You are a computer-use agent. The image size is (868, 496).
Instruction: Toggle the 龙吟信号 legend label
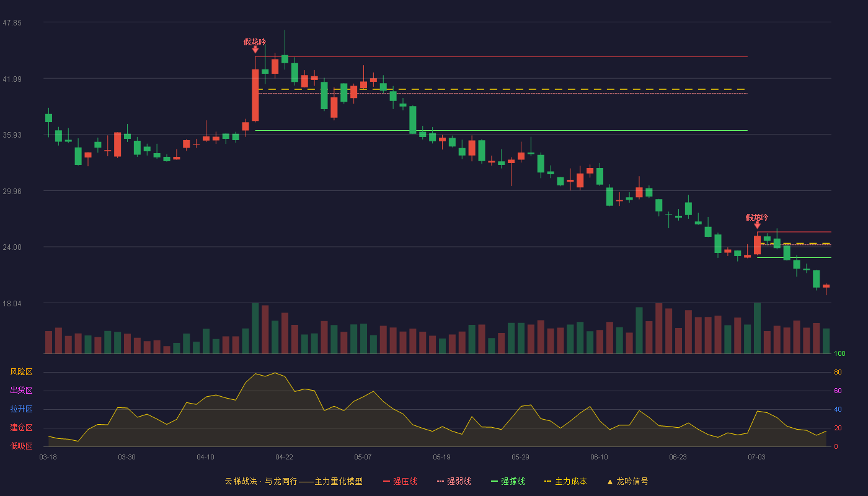click(x=632, y=481)
